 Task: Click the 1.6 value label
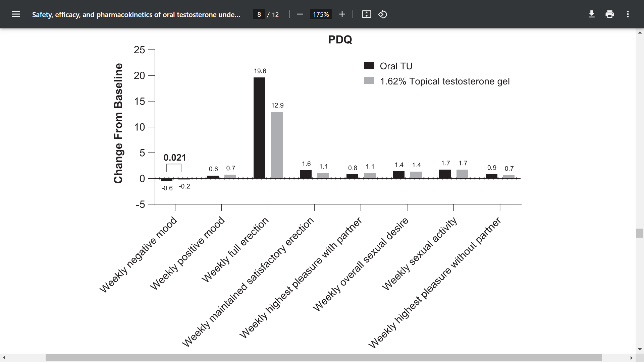(306, 164)
